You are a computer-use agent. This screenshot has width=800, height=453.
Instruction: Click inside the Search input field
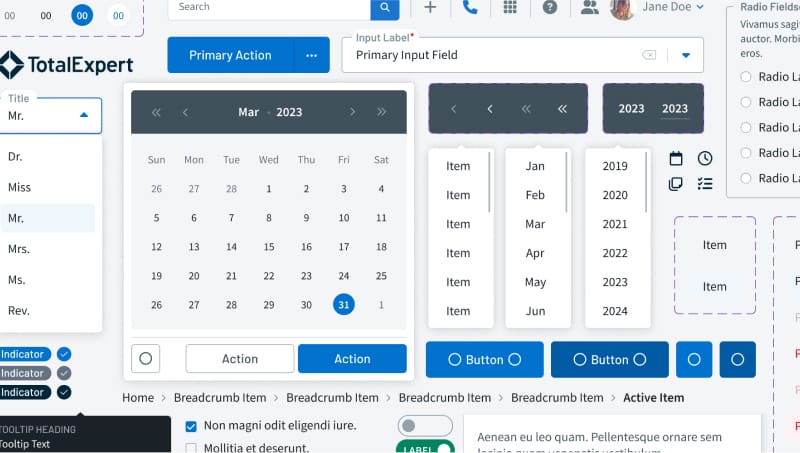269,8
